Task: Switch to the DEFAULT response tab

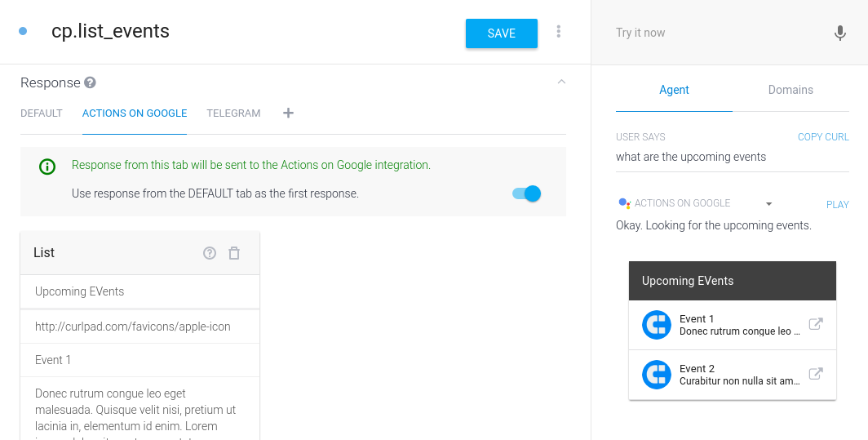Action: pyautogui.click(x=42, y=113)
